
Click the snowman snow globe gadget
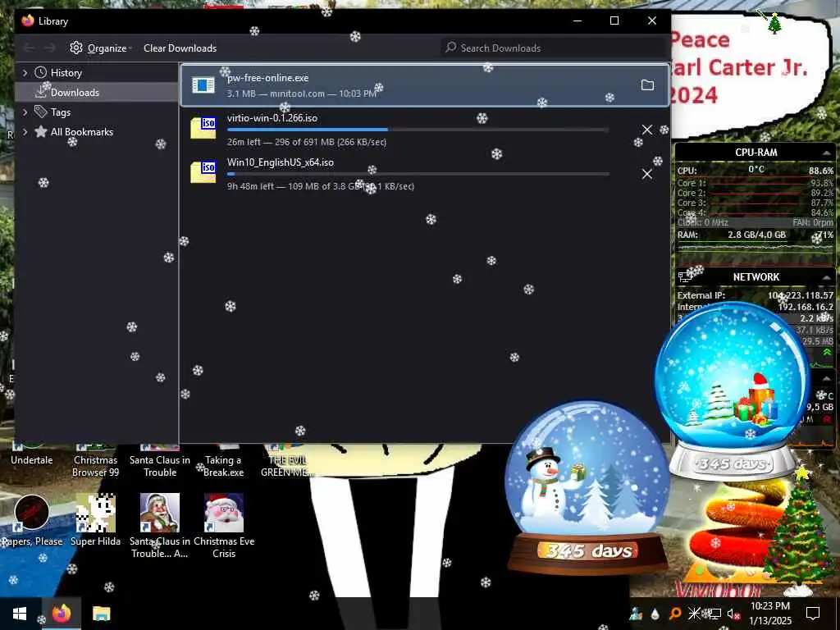click(587, 487)
